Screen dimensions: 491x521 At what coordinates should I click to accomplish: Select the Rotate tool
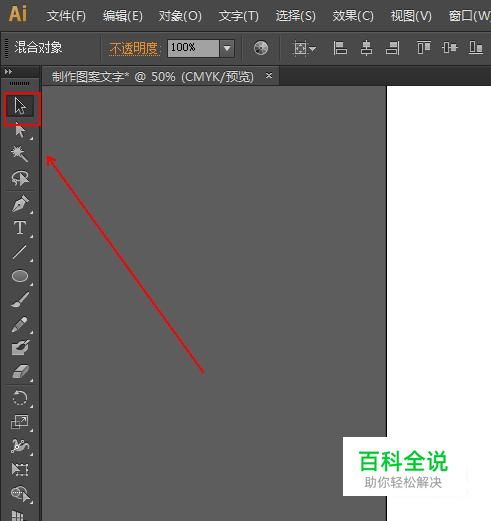click(20, 398)
